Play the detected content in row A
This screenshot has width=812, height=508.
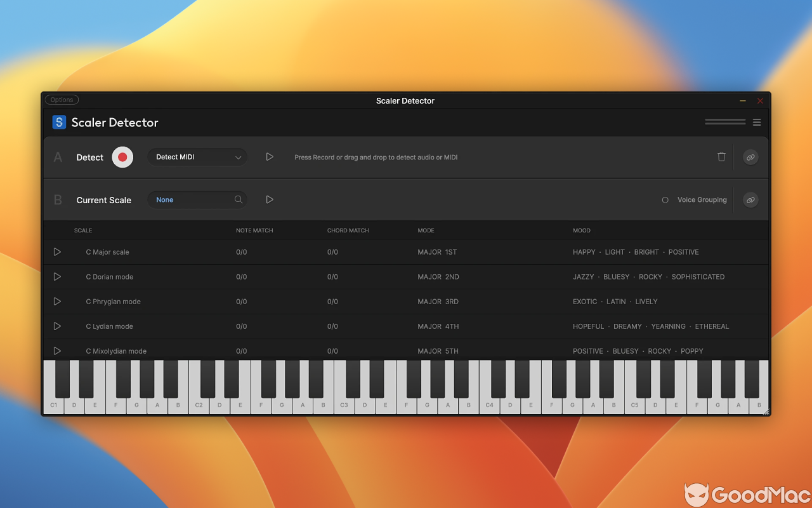269,156
